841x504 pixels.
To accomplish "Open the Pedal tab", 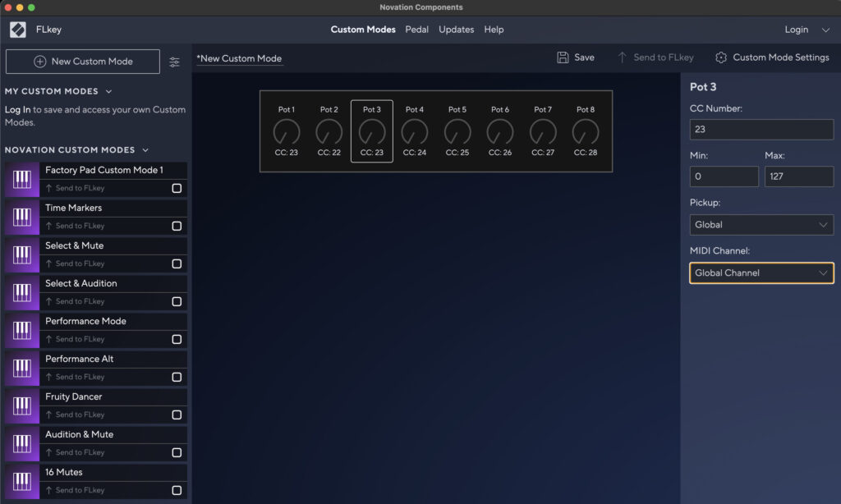I will (416, 30).
